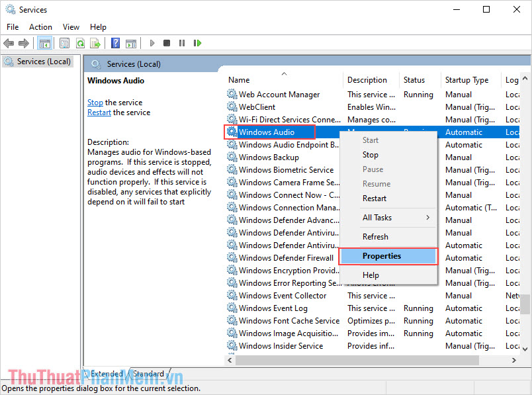
Task: Click the Help question mark icon
Action: pyautogui.click(x=115, y=43)
